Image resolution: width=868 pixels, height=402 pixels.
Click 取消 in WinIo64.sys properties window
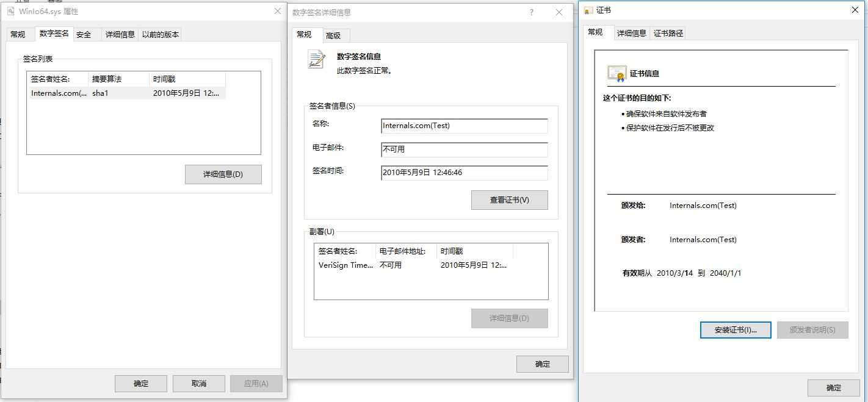[x=199, y=384]
